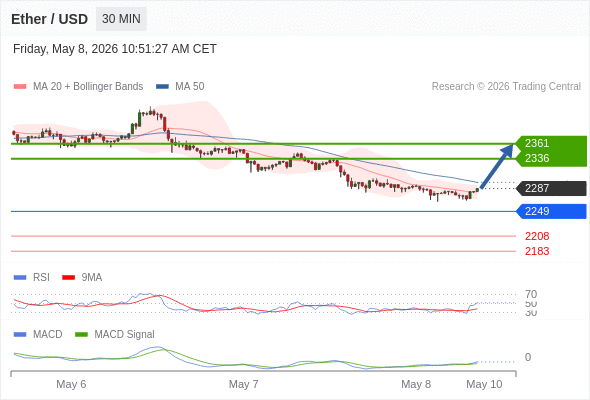This screenshot has height=400, width=590.
Task: Click the 2208 support level label
Action: pyautogui.click(x=537, y=236)
